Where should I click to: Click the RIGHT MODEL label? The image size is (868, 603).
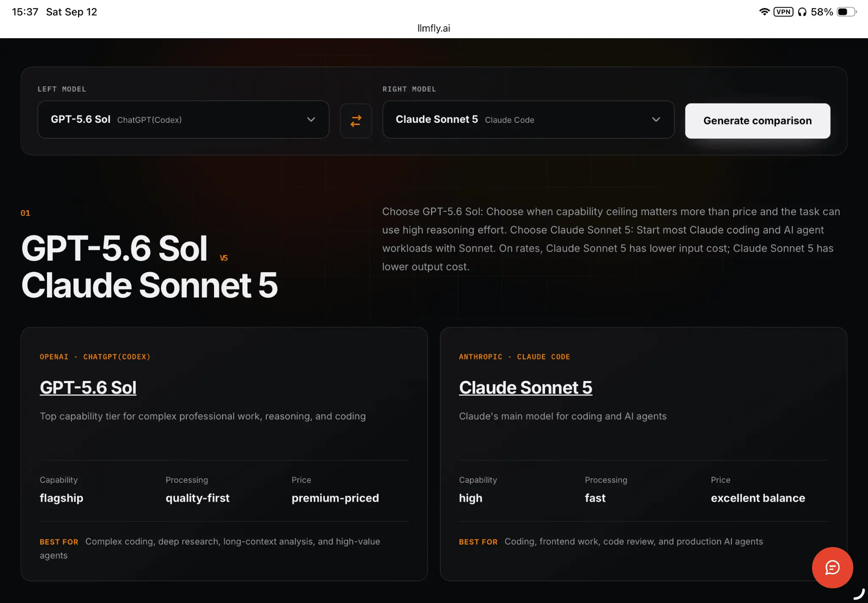click(409, 89)
